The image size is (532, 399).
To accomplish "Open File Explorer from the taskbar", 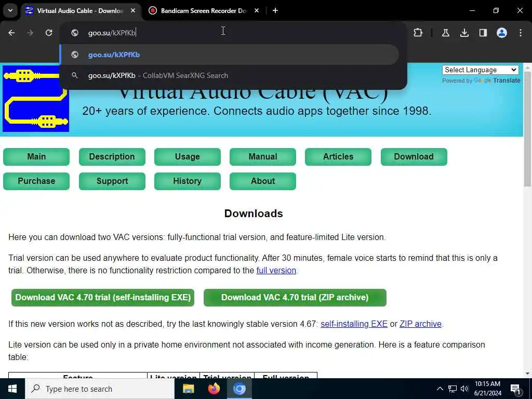I will 188,389.
